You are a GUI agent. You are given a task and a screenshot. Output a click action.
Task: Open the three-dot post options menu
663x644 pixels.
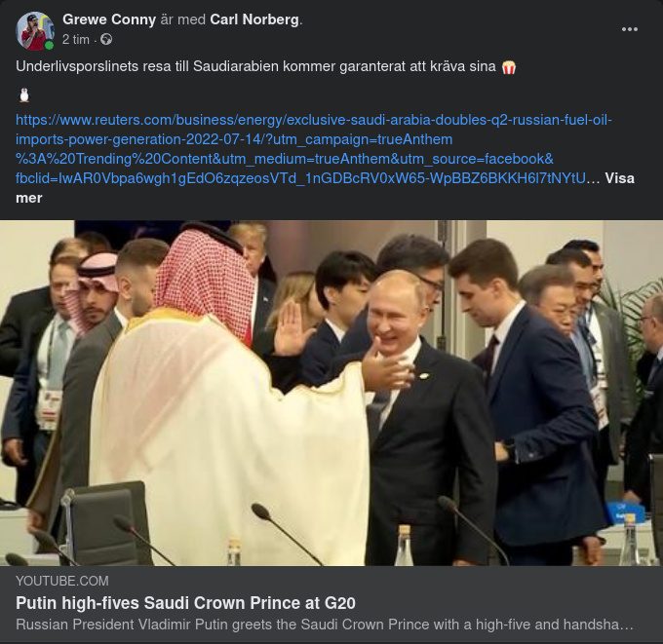pos(630,29)
